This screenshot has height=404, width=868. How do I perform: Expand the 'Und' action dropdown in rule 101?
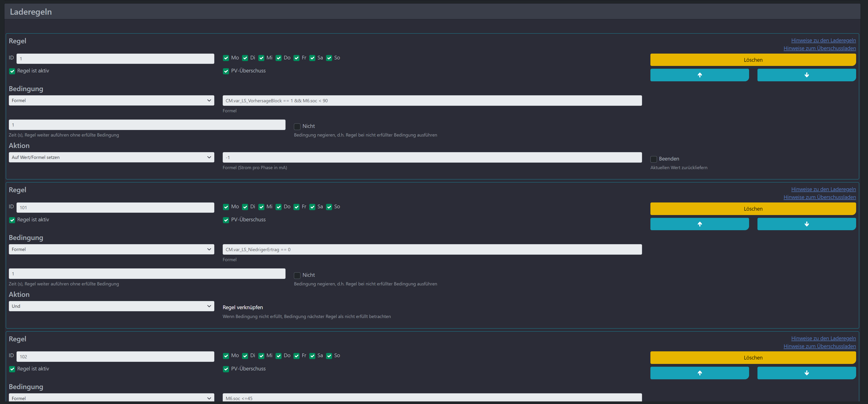(111, 306)
